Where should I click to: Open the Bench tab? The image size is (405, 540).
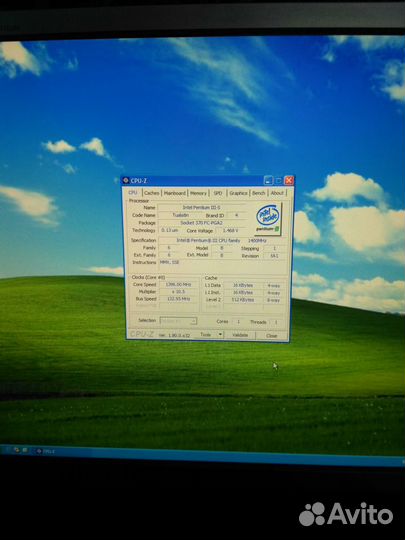(259, 193)
